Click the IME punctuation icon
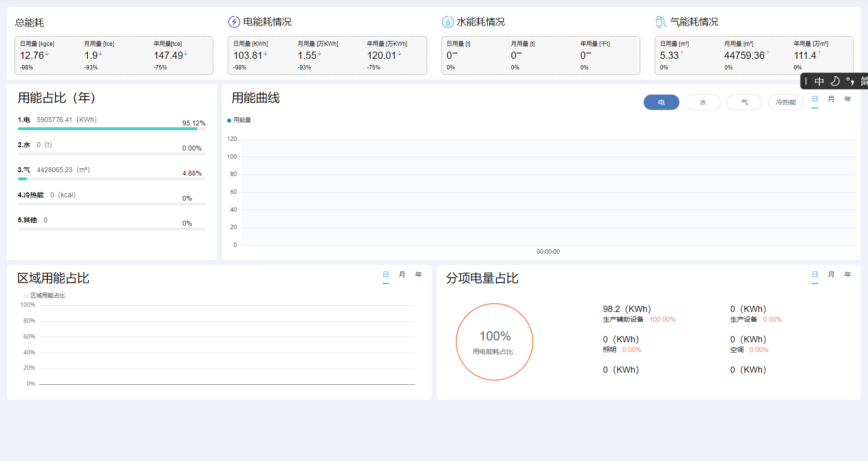Screen dimensions: 868x461 point(850,81)
